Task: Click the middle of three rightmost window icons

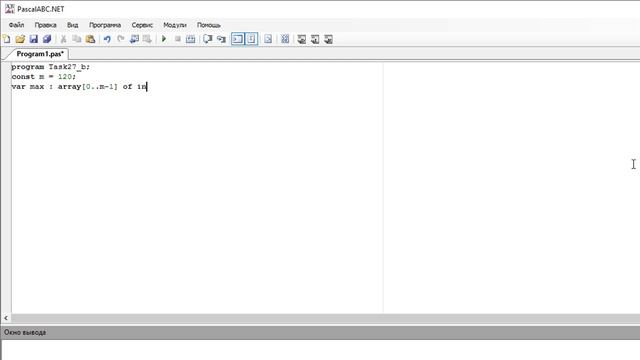Action: tap(315, 39)
